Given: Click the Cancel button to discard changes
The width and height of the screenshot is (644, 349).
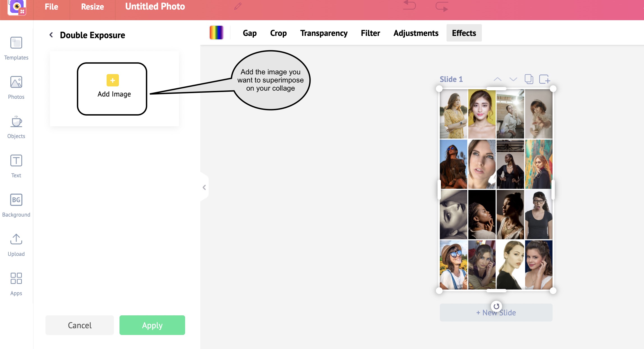Looking at the screenshot, I should [x=79, y=325].
